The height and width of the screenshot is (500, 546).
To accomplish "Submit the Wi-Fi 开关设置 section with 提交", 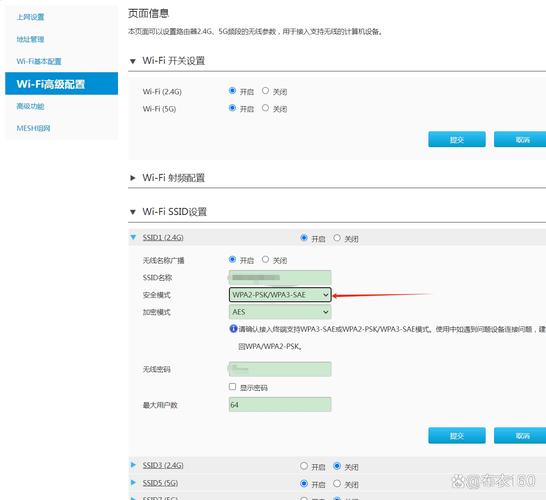I will tap(457, 139).
